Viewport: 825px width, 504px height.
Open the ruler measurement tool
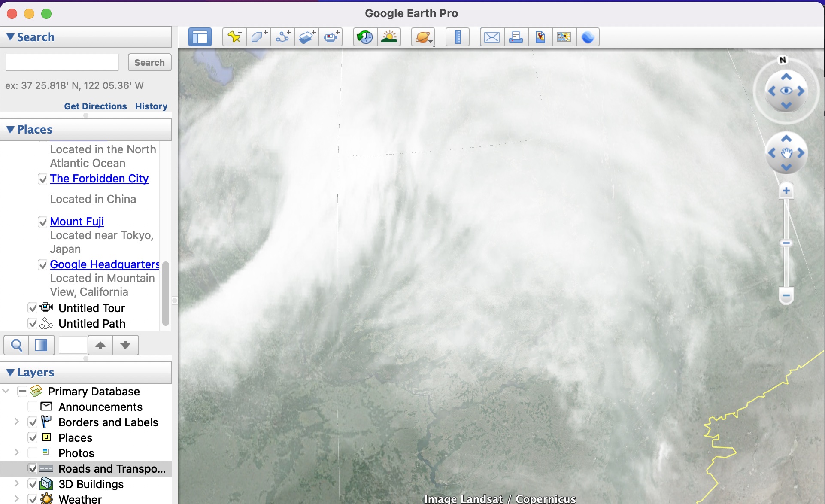click(458, 37)
